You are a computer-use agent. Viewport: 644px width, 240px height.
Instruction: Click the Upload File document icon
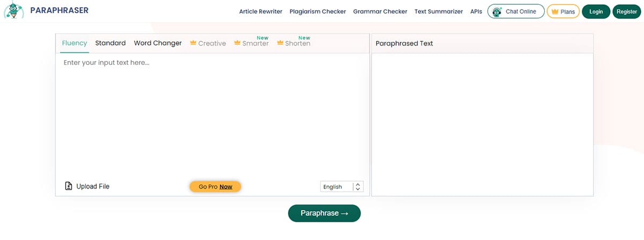(69, 186)
